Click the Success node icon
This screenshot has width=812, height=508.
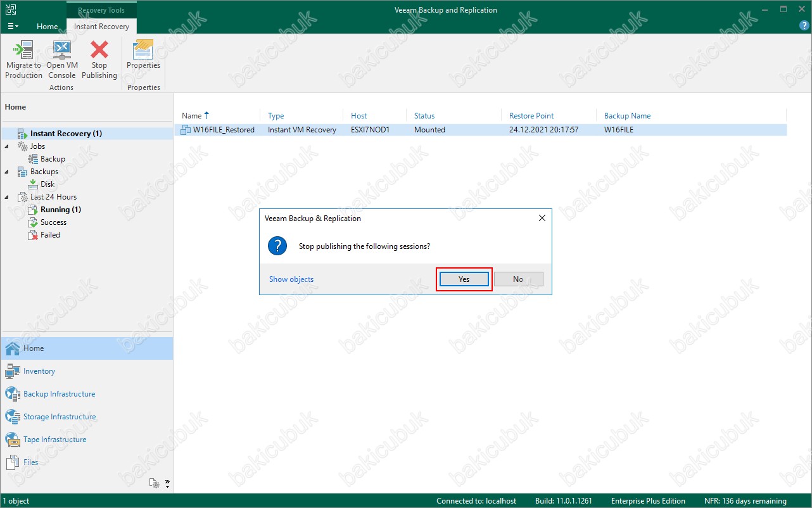tap(34, 222)
